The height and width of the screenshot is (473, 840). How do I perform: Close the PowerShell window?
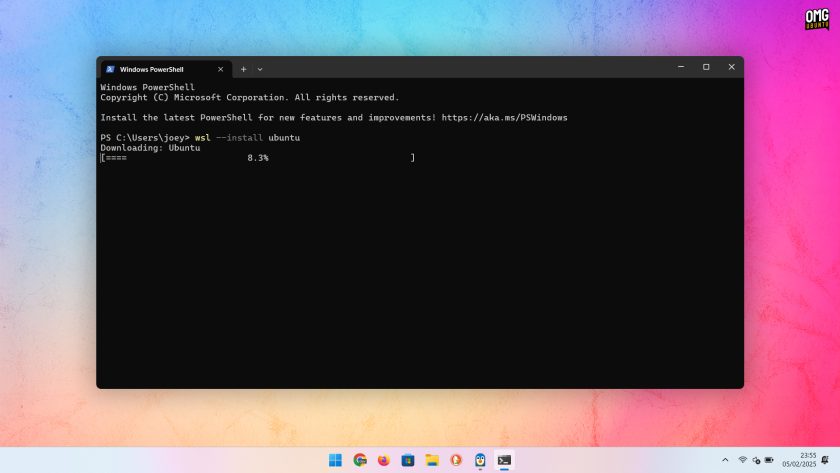[x=731, y=67]
